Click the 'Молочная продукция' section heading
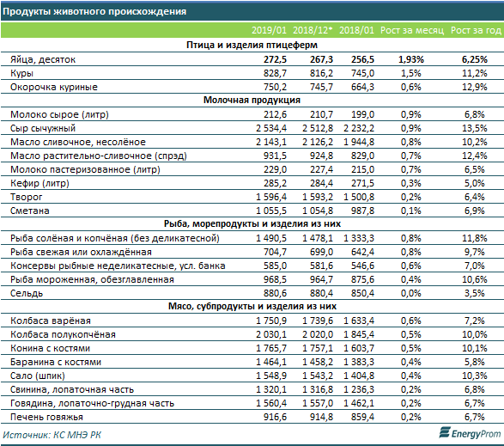This screenshot has height=446, width=504. 252,100
